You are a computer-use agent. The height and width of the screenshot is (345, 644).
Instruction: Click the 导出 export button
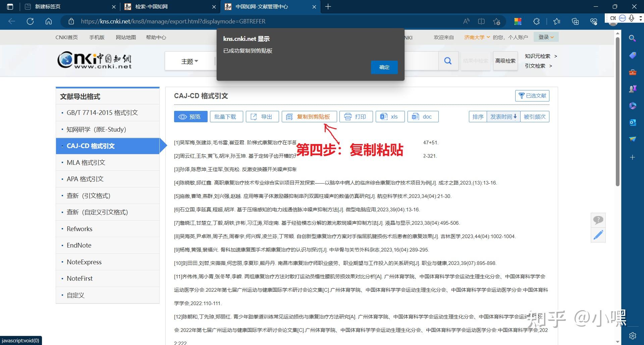point(262,117)
